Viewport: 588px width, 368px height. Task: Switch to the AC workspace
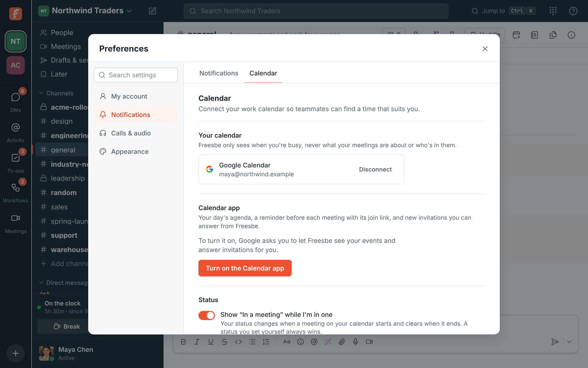click(x=15, y=65)
